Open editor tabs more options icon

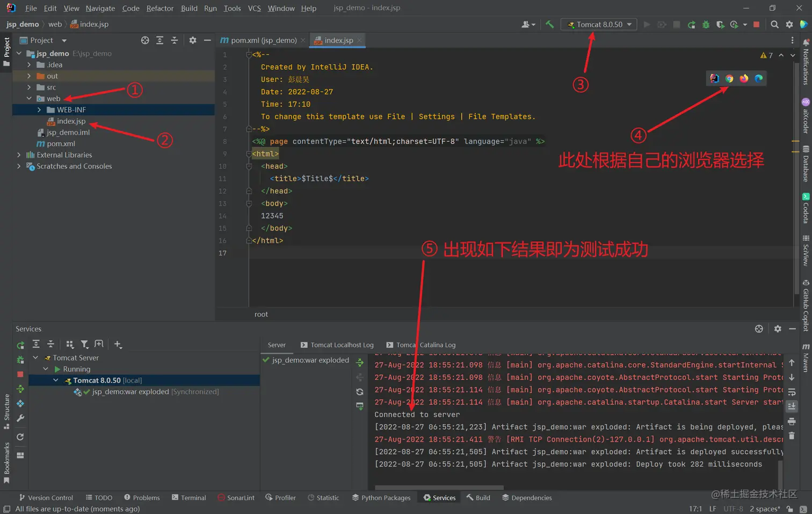click(792, 40)
